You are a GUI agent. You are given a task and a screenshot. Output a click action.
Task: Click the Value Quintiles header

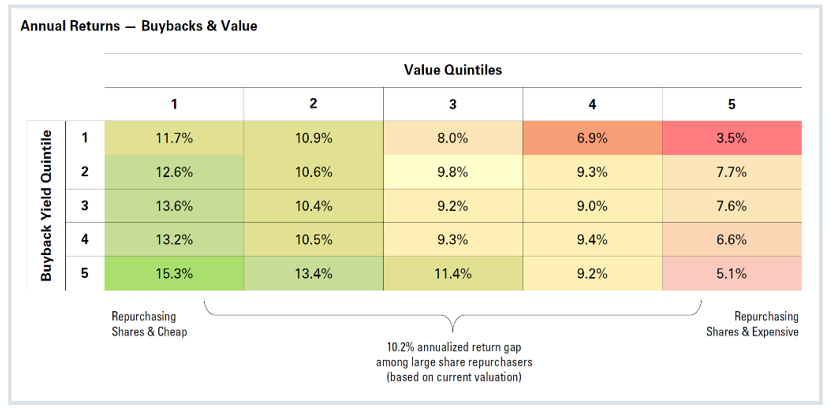click(453, 70)
